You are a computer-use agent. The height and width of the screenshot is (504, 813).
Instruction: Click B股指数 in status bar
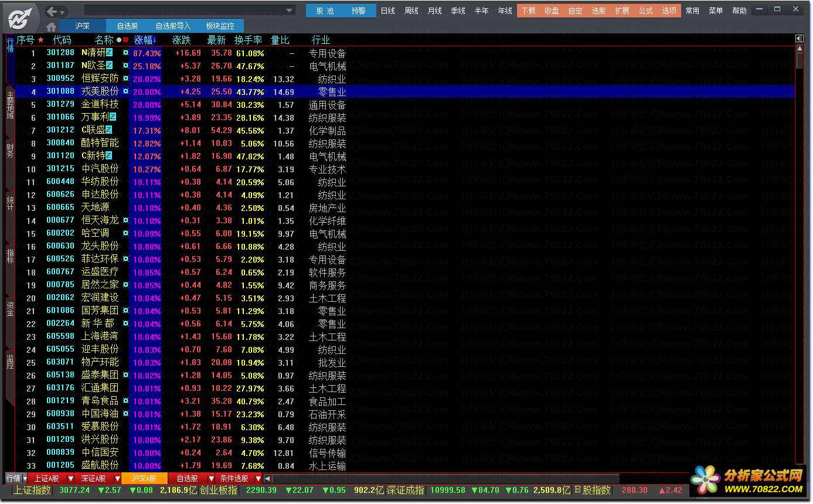(x=592, y=490)
